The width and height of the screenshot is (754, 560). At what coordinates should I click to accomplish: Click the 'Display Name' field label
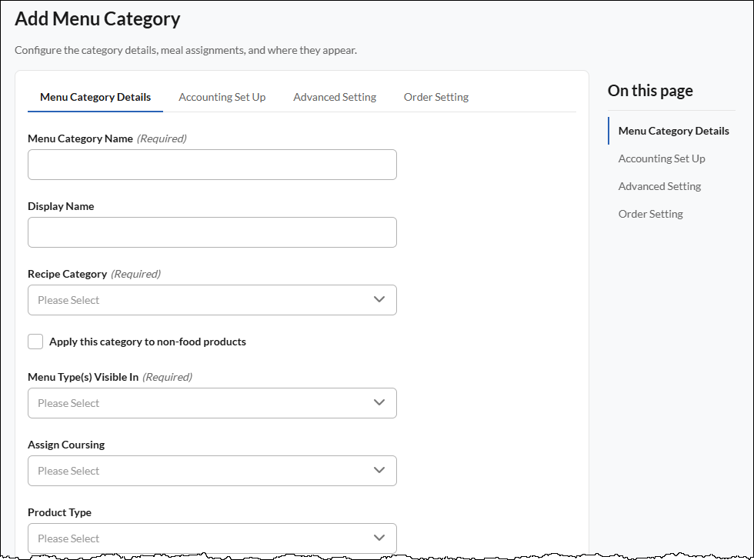(x=61, y=206)
